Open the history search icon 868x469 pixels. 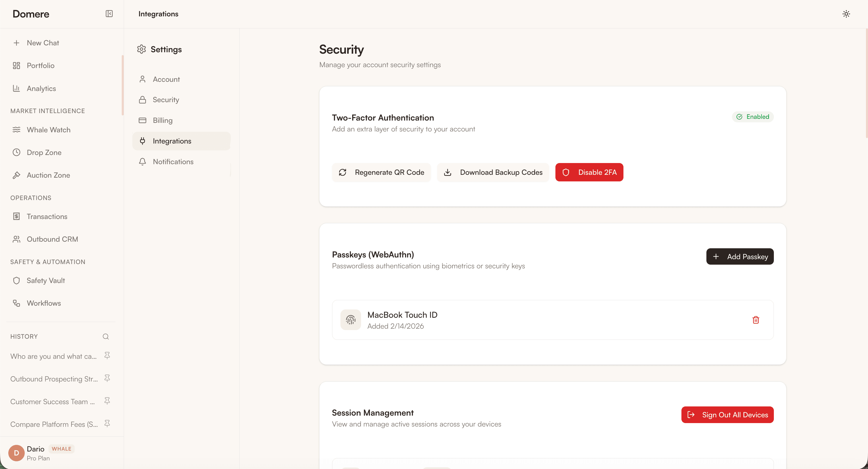[x=105, y=336]
